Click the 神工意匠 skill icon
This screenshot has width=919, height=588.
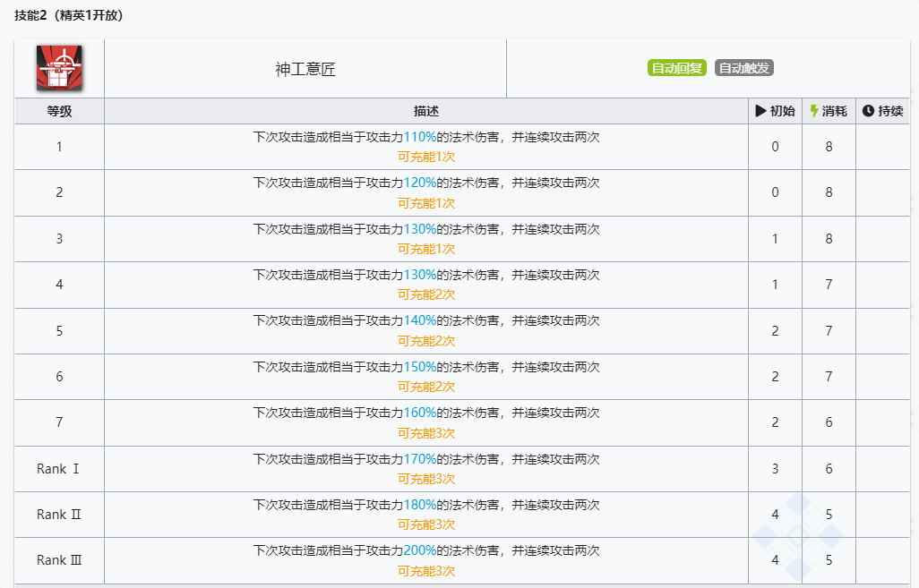(x=59, y=68)
